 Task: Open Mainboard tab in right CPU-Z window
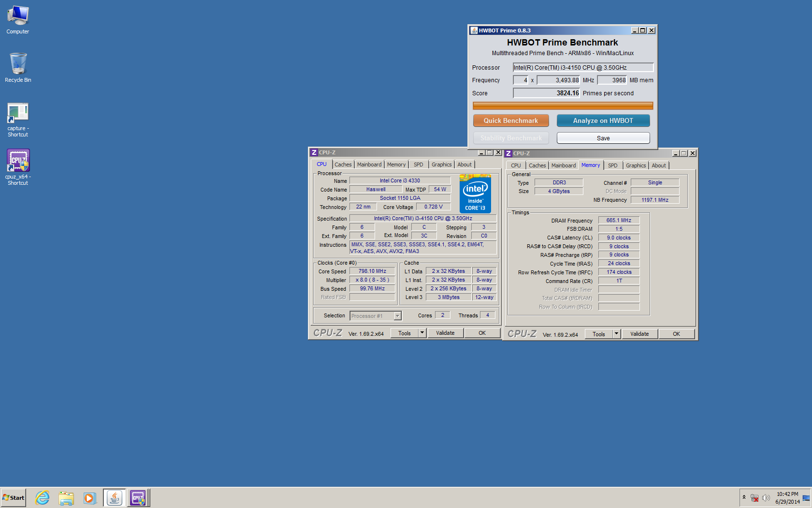point(564,165)
